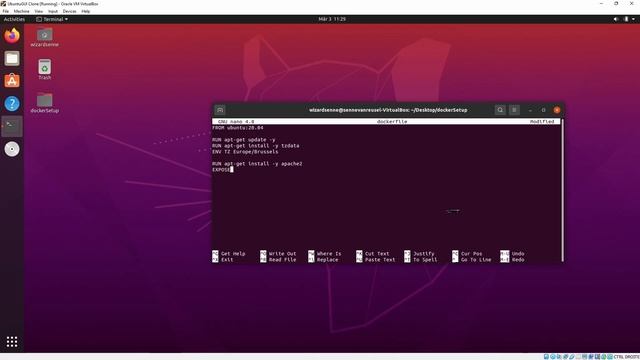Open the Files app in the dock
Viewport: 640px width, 360px height.
point(12,58)
